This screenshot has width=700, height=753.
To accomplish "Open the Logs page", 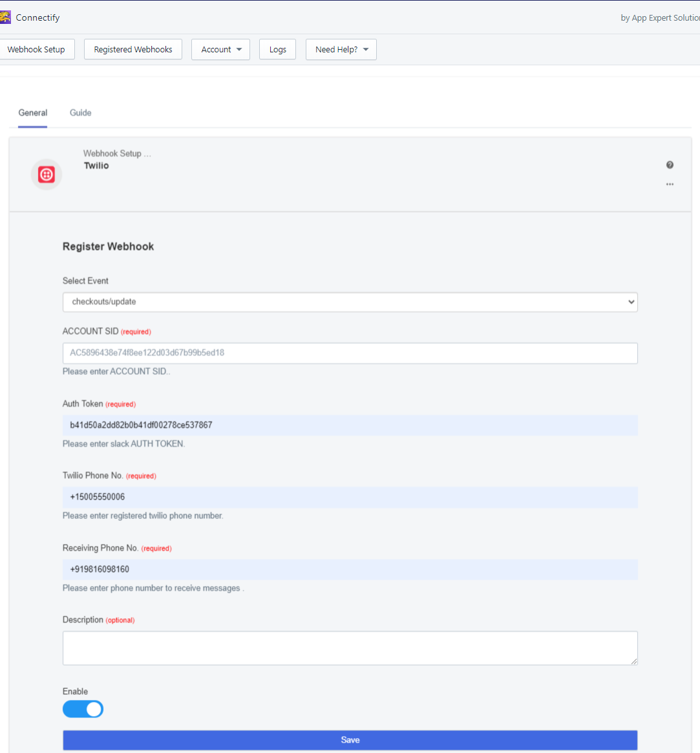I will point(277,50).
